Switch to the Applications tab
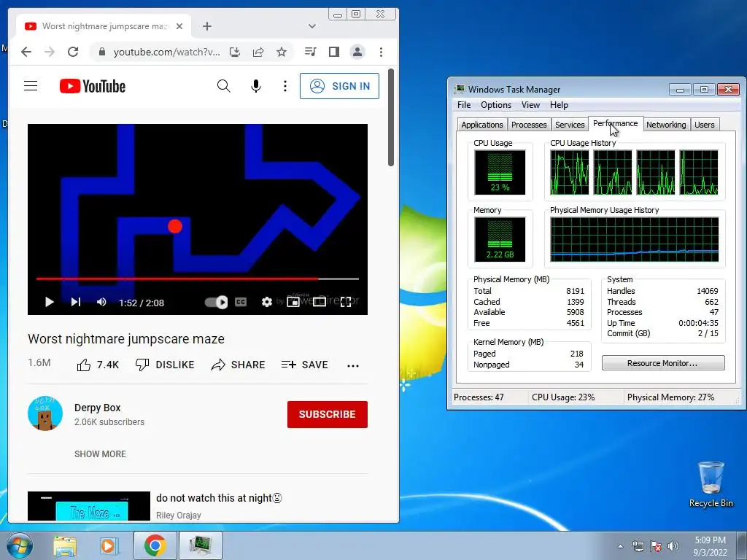Viewport: 747px width, 560px height. coord(482,125)
